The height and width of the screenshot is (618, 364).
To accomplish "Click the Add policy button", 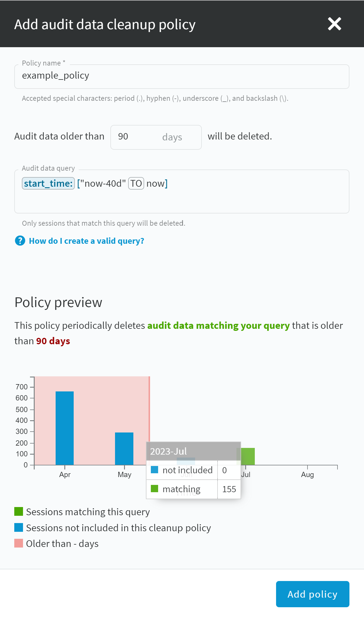I will [312, 594].
